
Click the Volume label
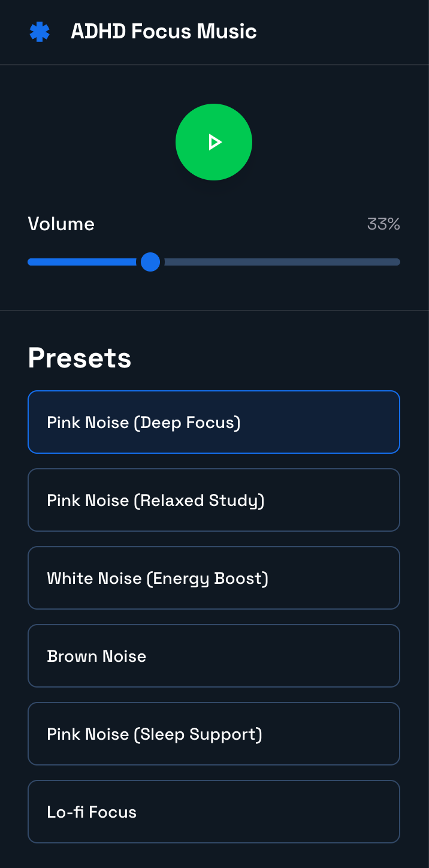point(61,224)
